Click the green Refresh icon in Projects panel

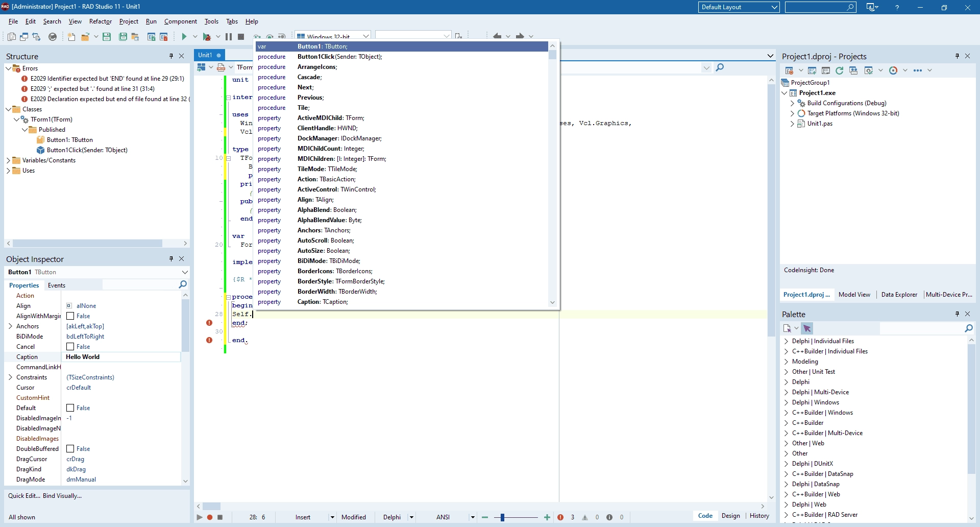[839, 70]
